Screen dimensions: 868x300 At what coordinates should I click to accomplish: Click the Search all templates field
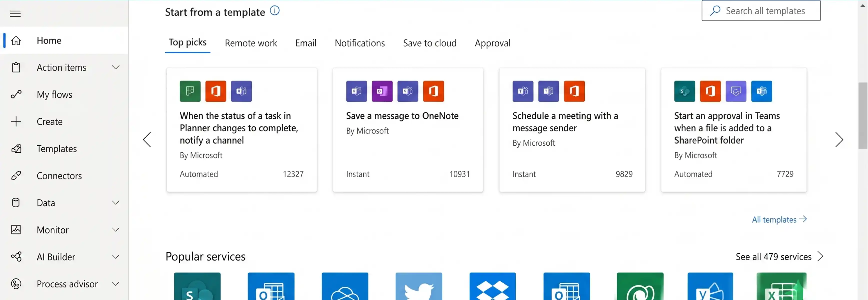[x=761, y=11]
